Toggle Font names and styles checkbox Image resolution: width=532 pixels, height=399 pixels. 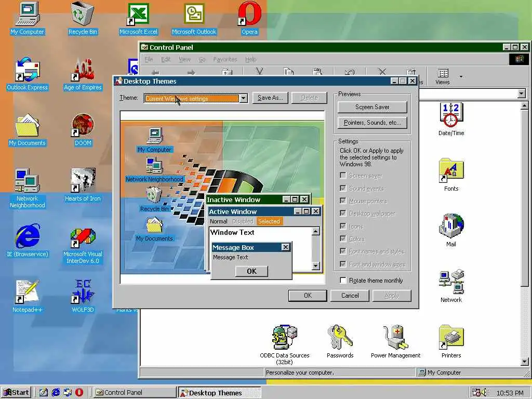pos(343,251)
